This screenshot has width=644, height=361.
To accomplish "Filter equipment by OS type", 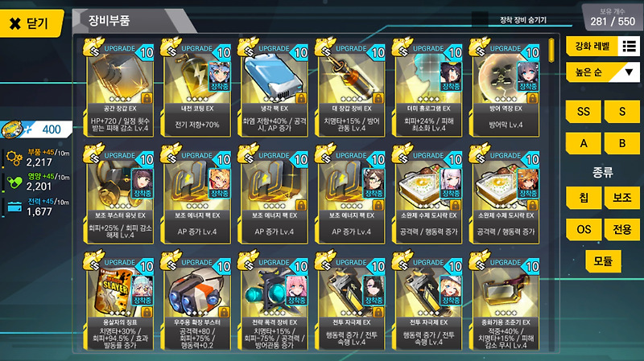I will pos(583,229).
